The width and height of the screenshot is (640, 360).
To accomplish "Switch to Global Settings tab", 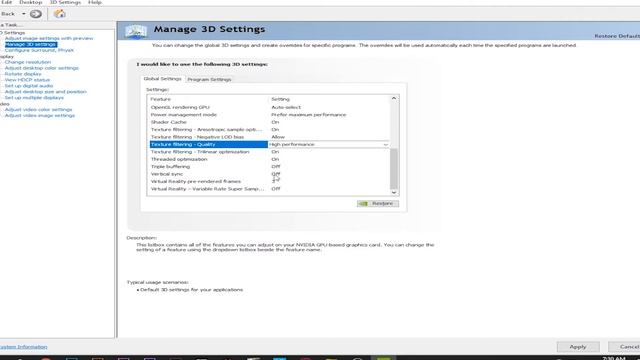I will click(x=162, y=79).
